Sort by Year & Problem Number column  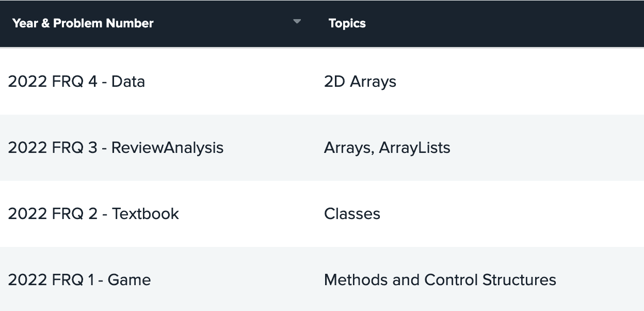click(x=83, y=23)
